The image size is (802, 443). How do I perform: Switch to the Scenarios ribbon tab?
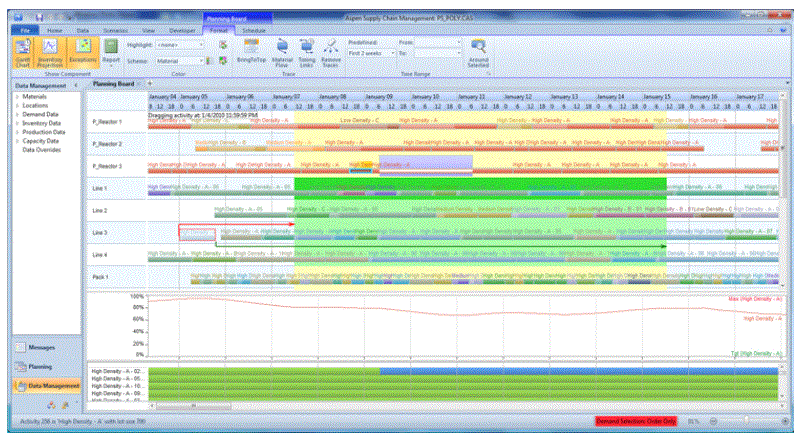116,31
